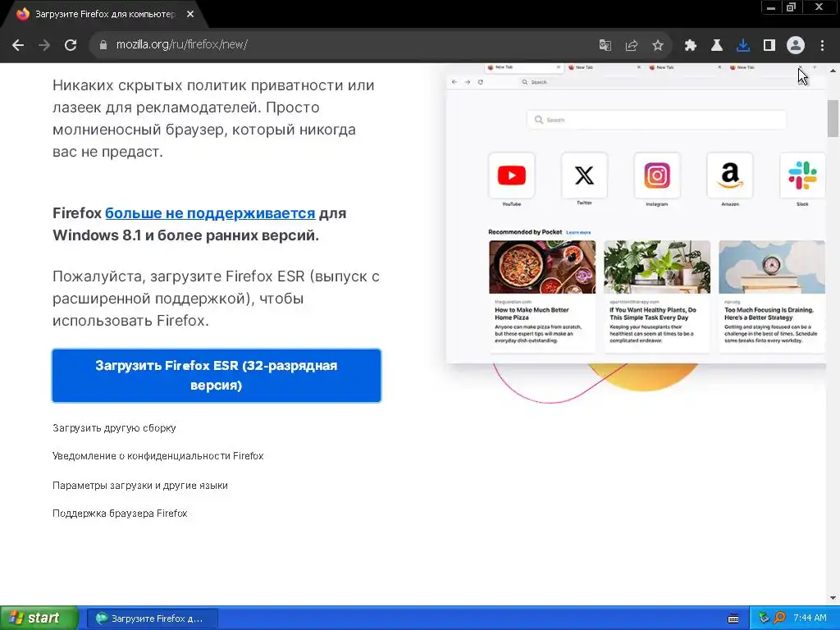This screenshot has width=840, height=630.
Task: Click the orange magnifier tray icon
Action: [779, 619]
